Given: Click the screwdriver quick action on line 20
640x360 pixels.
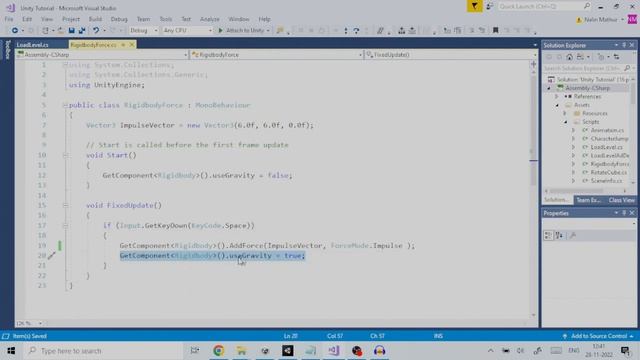Looking at the screenshot, I should [51, 256].
